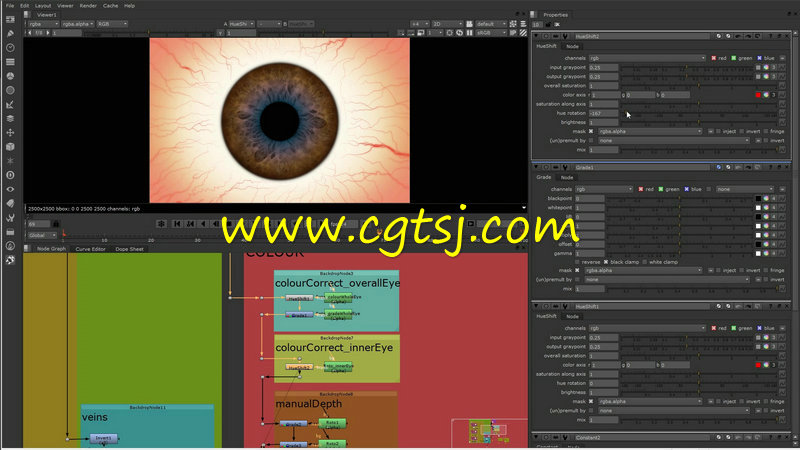Open color wheel for Grade1 blackpoint

pyautogui.click(x=766, y=198)
